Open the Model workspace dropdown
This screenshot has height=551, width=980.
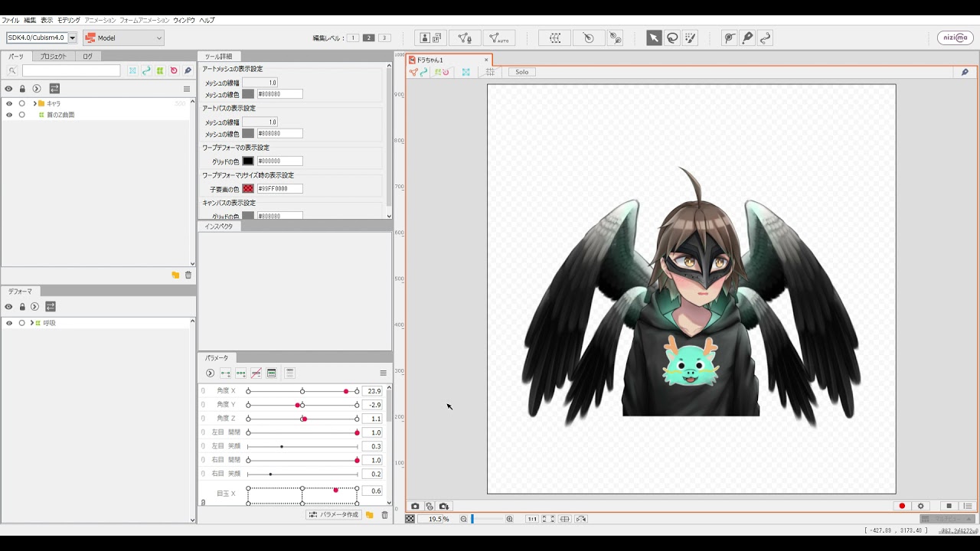pyautogui.click(x=123, y=37)
